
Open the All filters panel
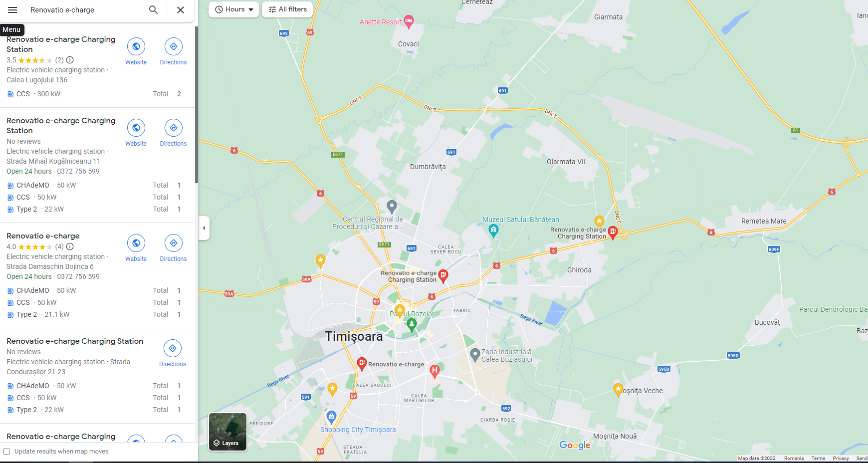287,9
